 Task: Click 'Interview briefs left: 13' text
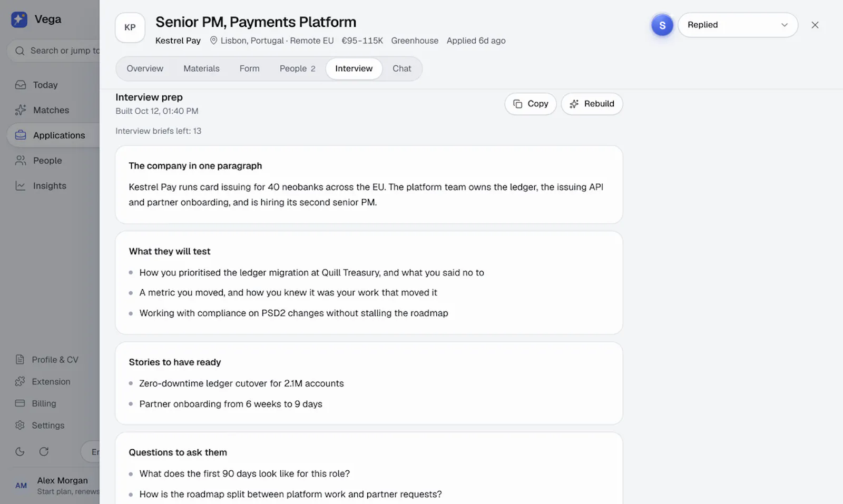tap(158, 131)
